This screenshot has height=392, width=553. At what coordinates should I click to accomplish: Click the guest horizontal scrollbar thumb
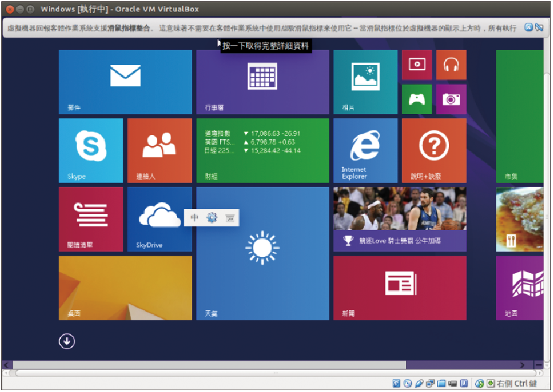coord(209,365)
